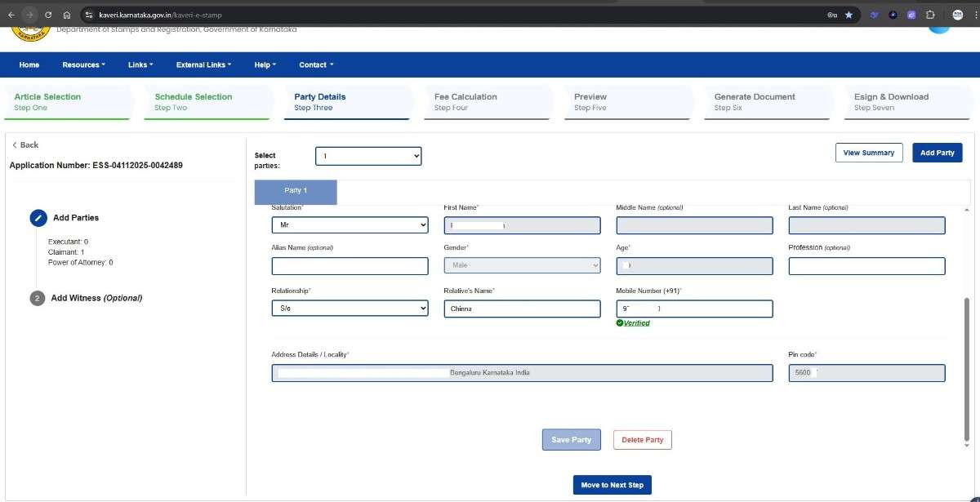The image size is (980, 502).
Task: Click the Back link
Action: tap(25, 145)
